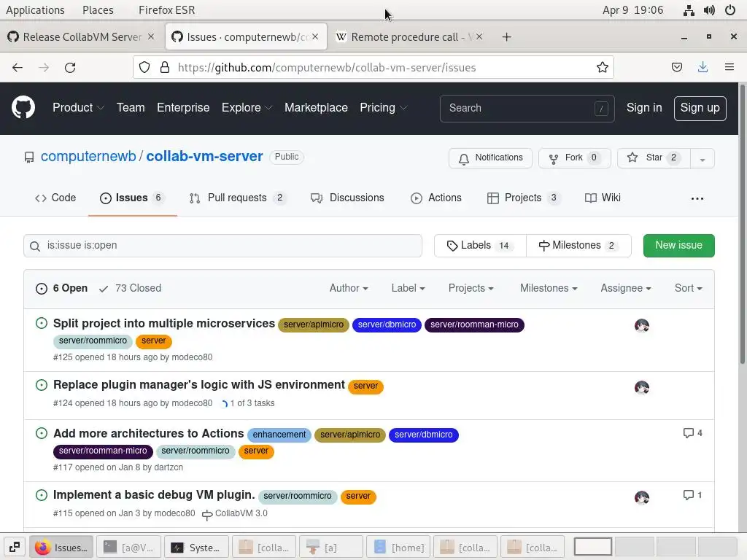747x560 pixels.
Task: Switch to the Projects repository tab
Action: click(x=524, y=198)
